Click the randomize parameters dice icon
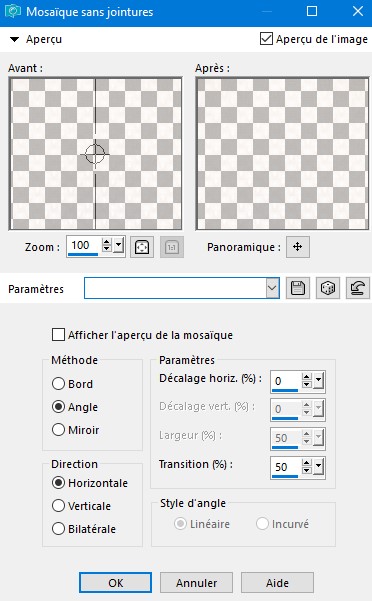372x601 pixels. (x=328, y=288)
